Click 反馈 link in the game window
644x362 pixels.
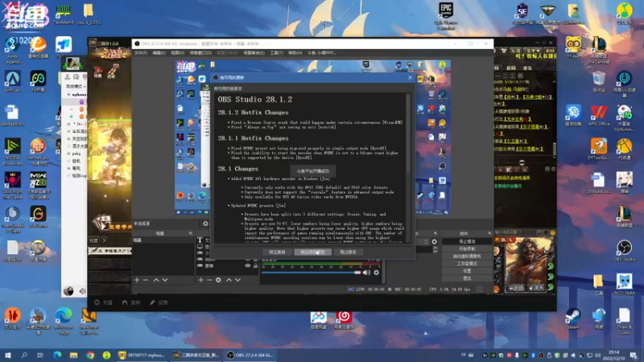point(159,302)
